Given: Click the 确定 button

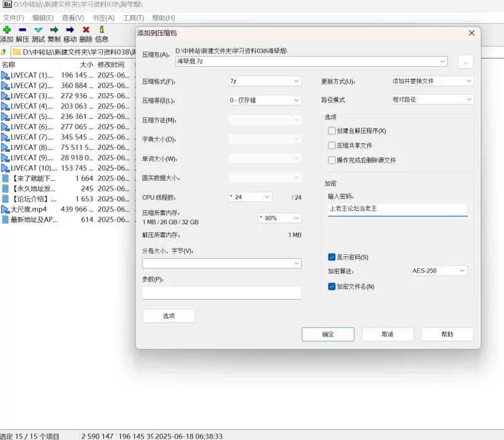Looking at the screenshot, I should (x=328, y=334).
